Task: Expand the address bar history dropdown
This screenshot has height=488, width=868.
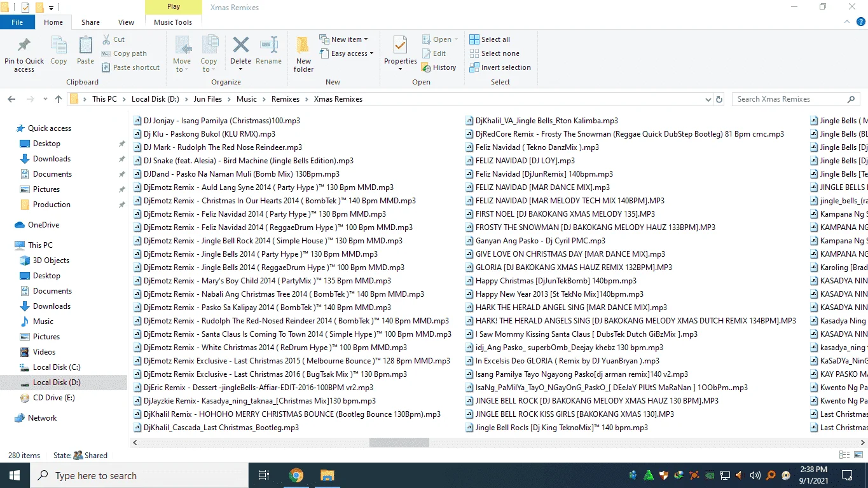Action: (x=708, y=99)
